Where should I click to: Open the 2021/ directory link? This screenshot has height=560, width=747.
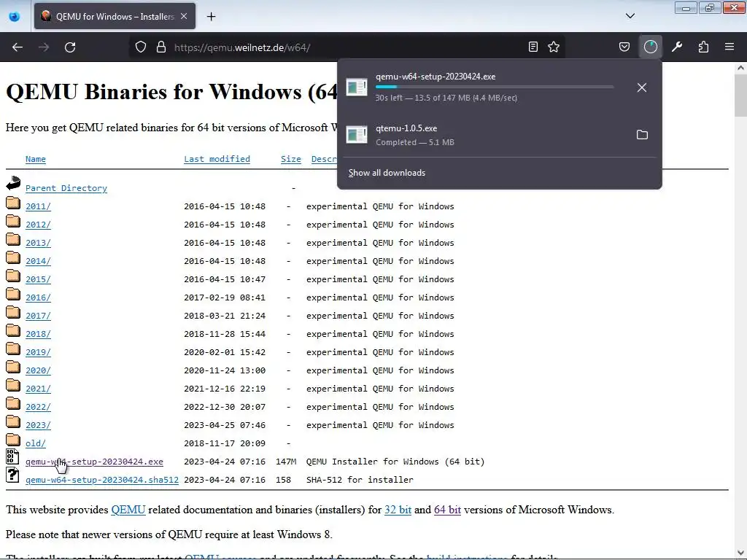(38, 389)
